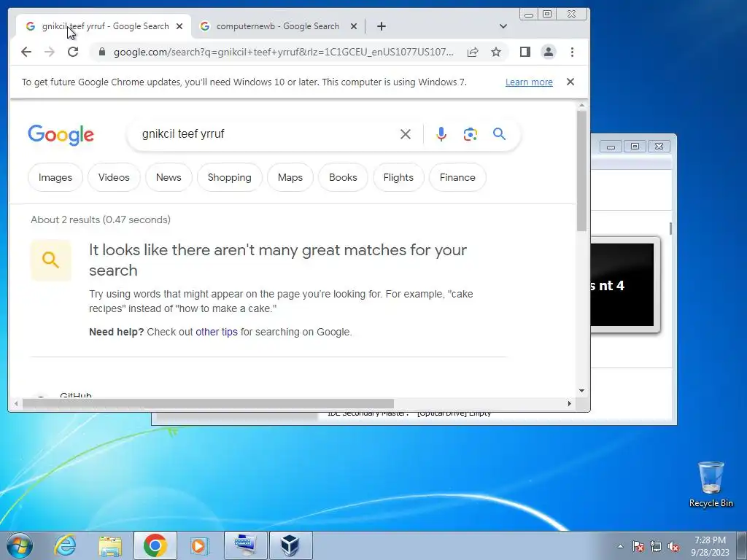Click the muted volume tray icon
747x560 pixels.
pyautogui.click(x=673, y=546)
